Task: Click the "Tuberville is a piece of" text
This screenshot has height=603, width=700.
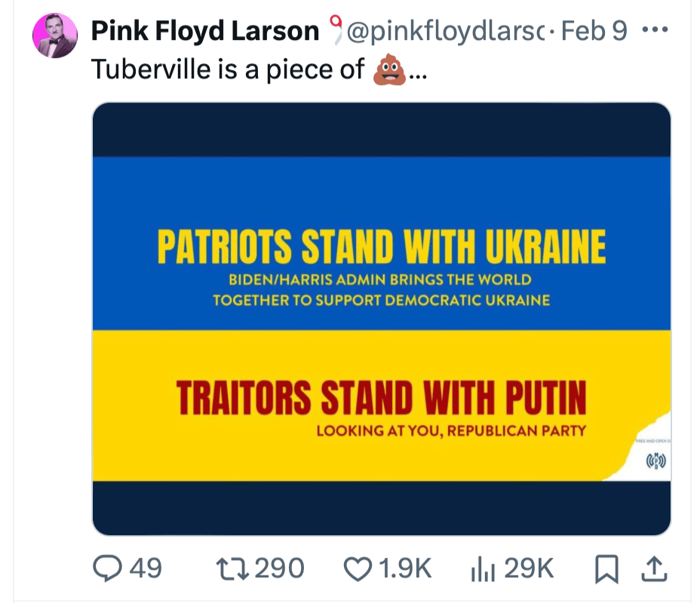Action: pos(228,69)
